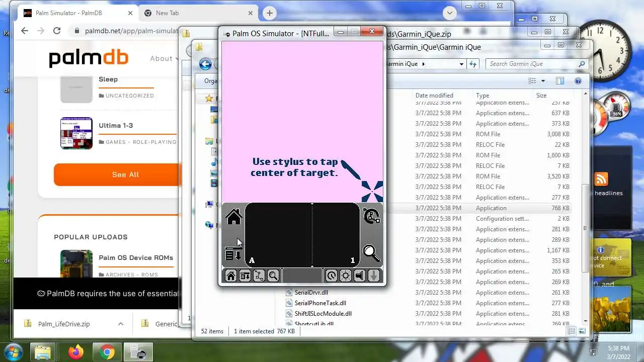Tap the Graffiti letter input area marked A
The width and height of the screenshot is (644, 362).
coord(279,235)
